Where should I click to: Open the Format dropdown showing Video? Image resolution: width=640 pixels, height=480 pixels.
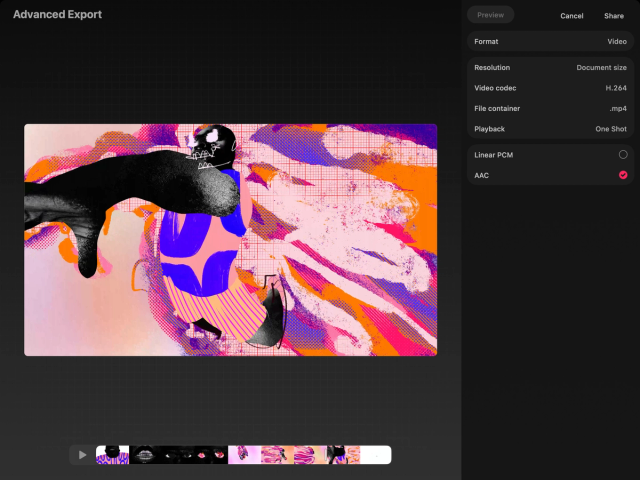(x=550, y=41)
